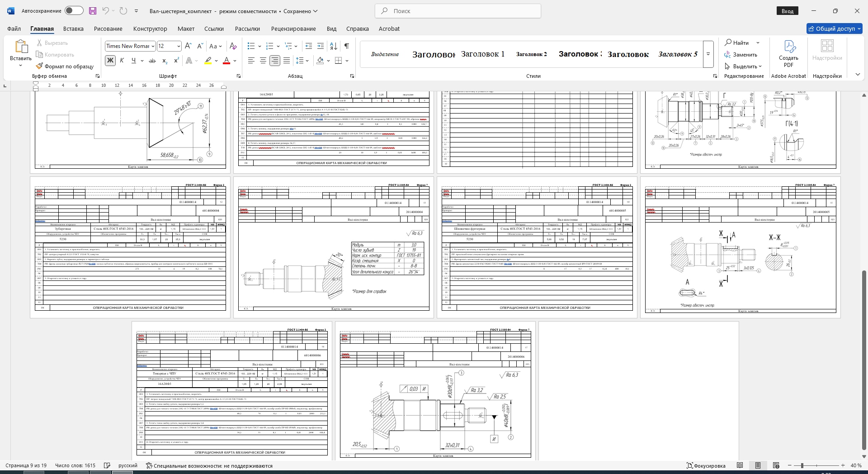Click the Format Painter brush icon

coord(40,66)
